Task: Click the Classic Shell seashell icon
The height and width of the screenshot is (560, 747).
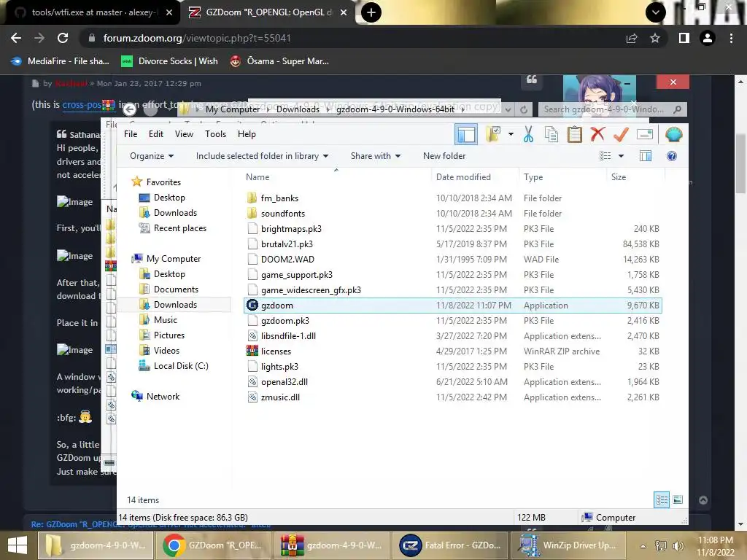Action: [673, 135]
